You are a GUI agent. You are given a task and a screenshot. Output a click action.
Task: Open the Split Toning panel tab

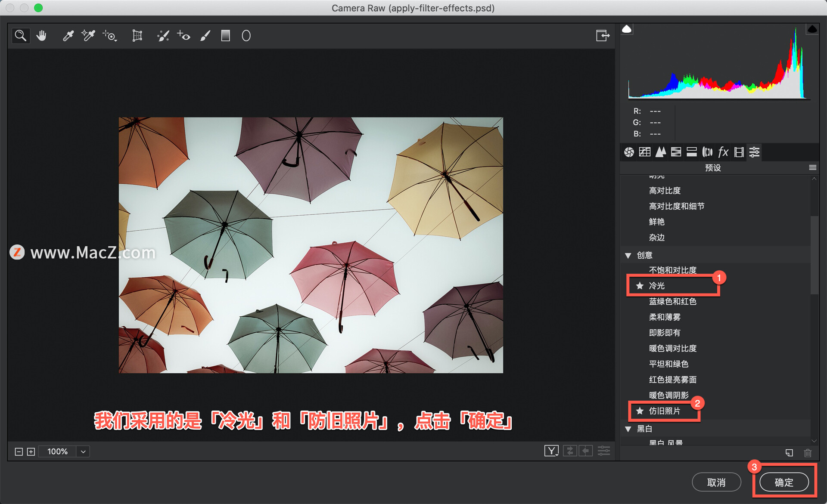pos(692,152)
